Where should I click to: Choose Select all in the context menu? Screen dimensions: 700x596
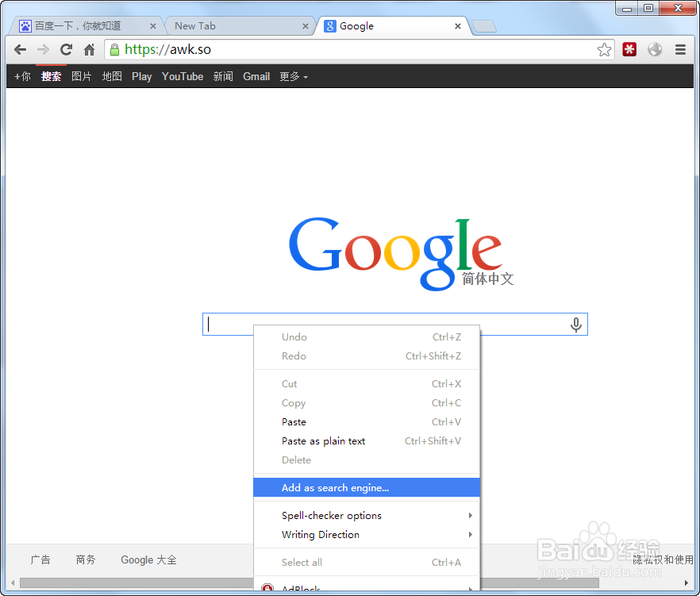[367, 563]
